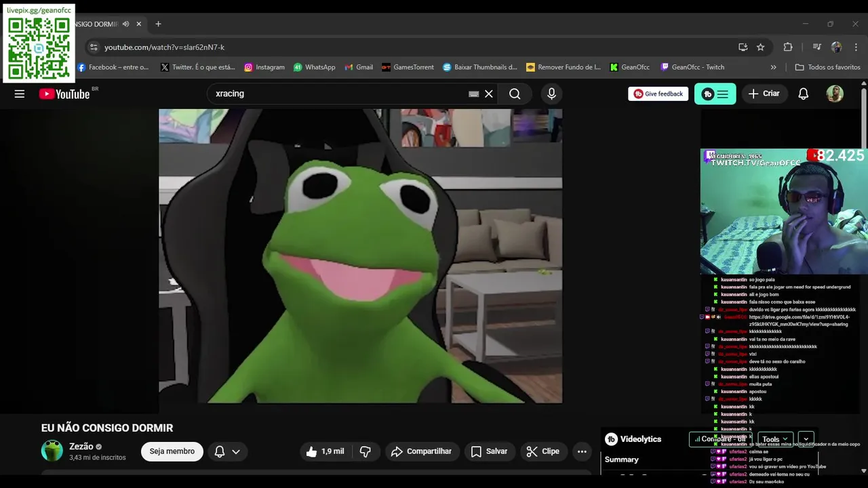Open the GamesTorrent bookmark
The height and width of the screenshot is (488, 868).
pyautogui.click(x=408, y=67)
